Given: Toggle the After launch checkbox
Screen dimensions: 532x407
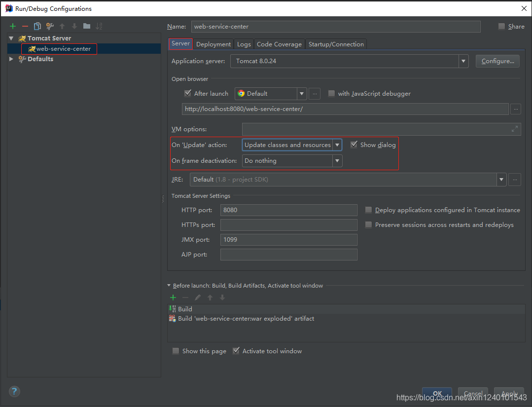Looking at the screenshot, I should (x=188, y=93).
